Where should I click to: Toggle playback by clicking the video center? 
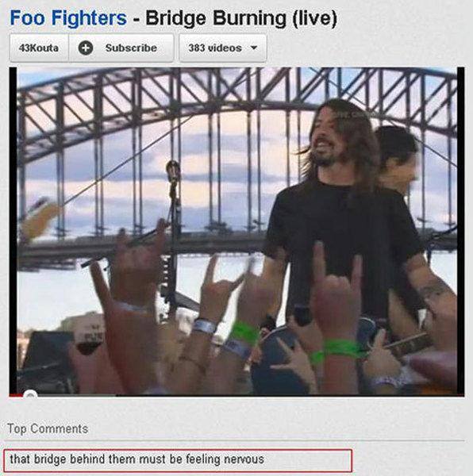pos(236,232)
